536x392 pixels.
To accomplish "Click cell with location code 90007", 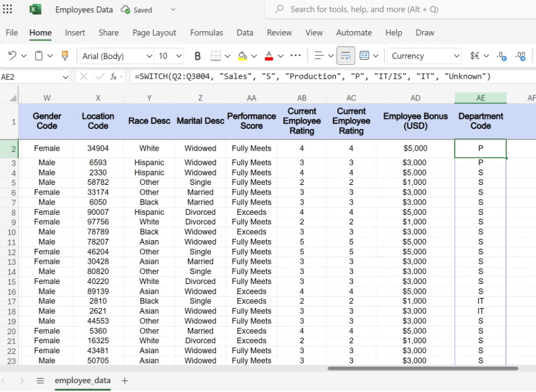I will click(x=98, y=212).
